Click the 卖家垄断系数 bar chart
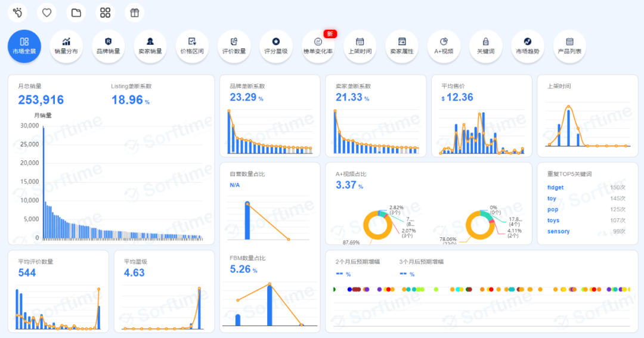Viewport: 644px width, 338px height. point(376,132)
